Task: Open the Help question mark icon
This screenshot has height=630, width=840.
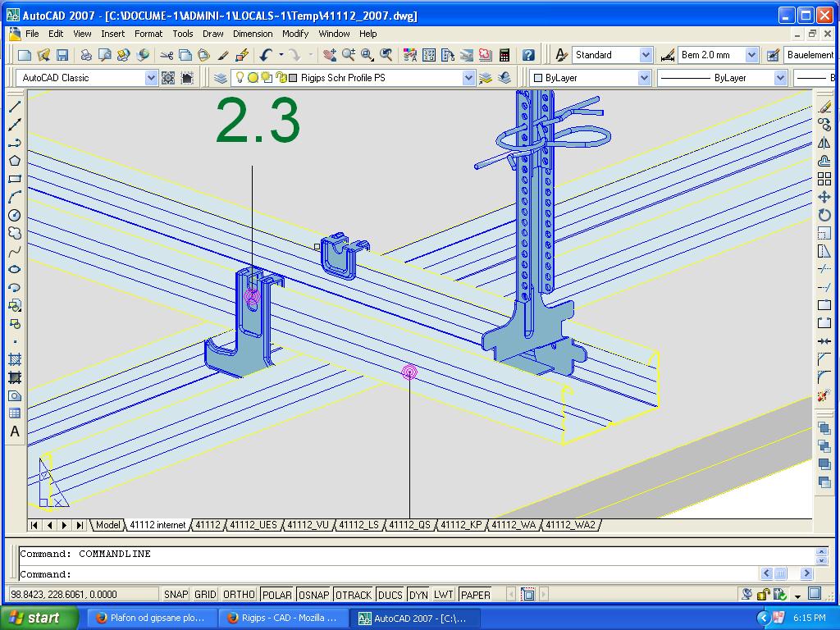Action: pyautogui.click(x=528, y=55)
